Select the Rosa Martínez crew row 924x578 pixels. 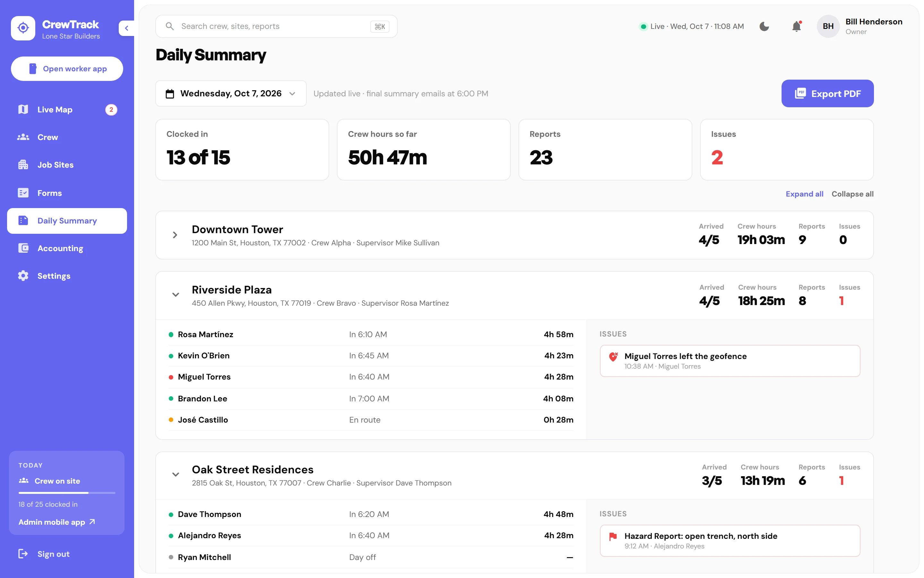click(x=371, y=335)
